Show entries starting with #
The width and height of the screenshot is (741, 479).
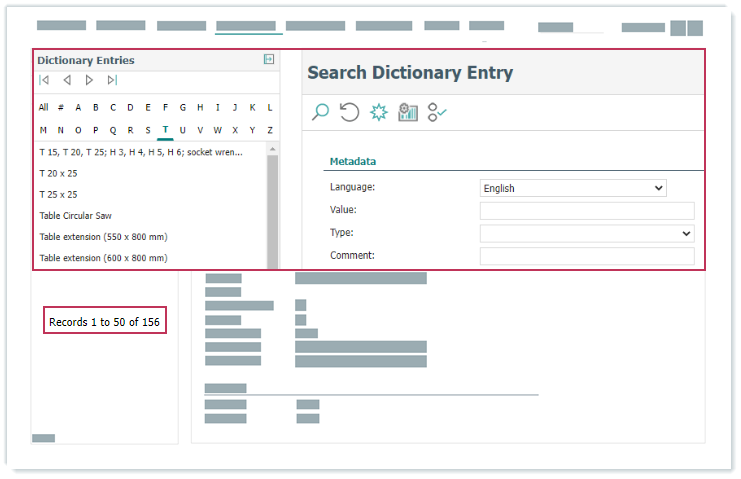[61, 107]
